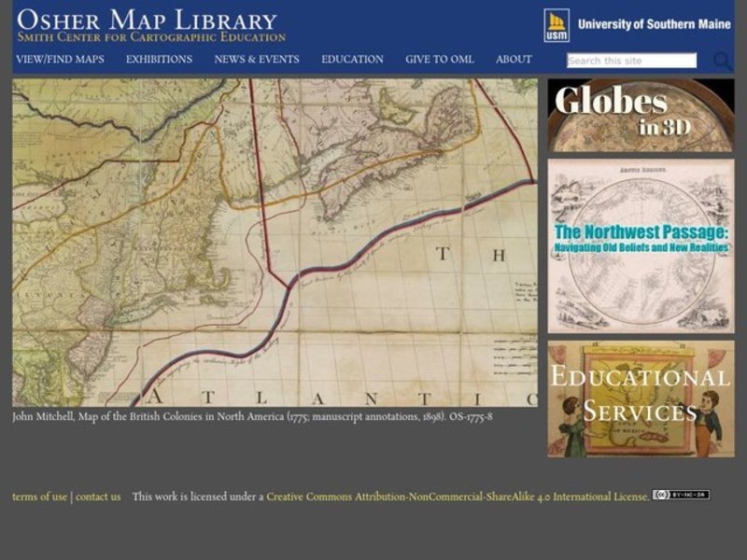The image size is (747, 560).
Task: Click the Search this site field
Action: [631, 61]
